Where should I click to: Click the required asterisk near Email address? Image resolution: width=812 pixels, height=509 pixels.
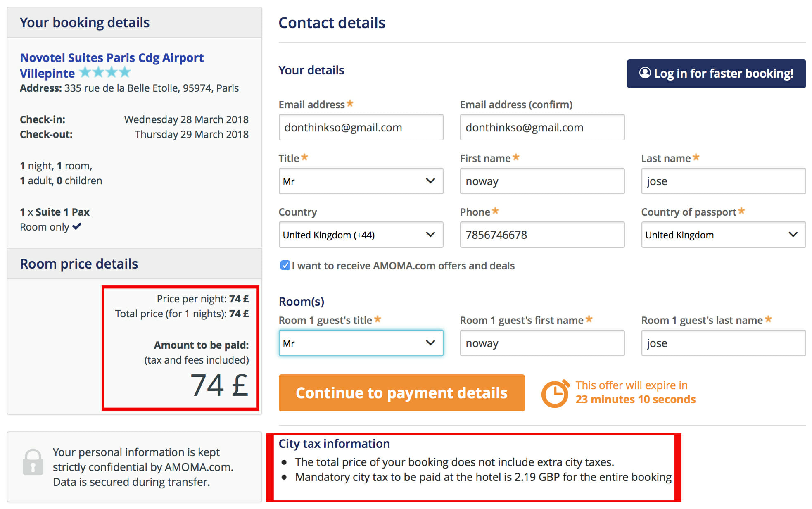click(350, 103)
